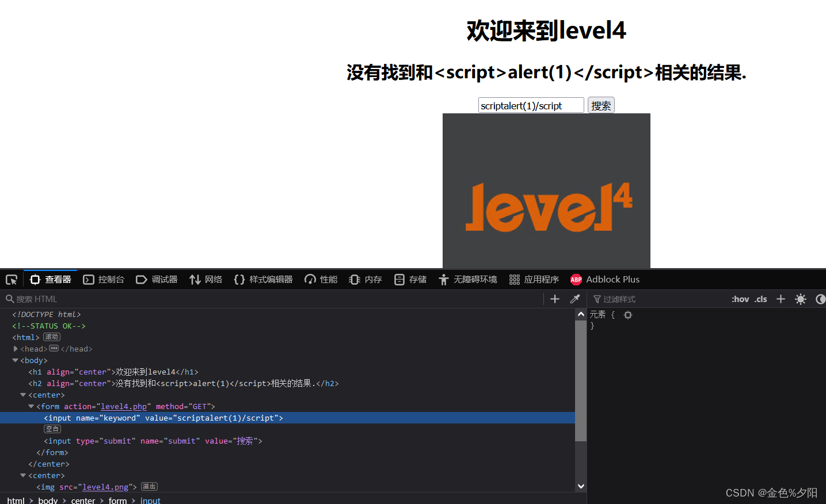Open the 无障碍环境 accessibility tab
The width and height of the screenshot is (826, 504).
pyautogui.click(x=468, y=280)
